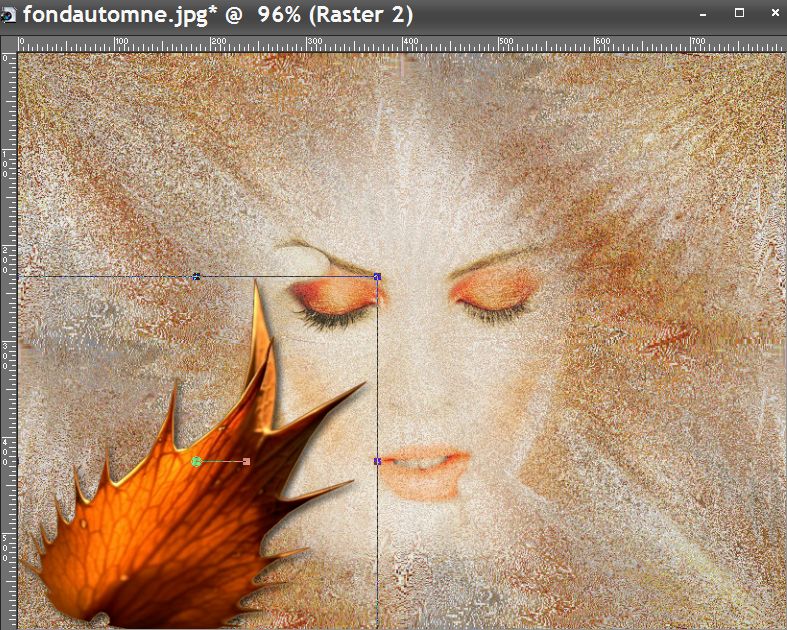Click the top-middle transform handle

click(196, 276)
